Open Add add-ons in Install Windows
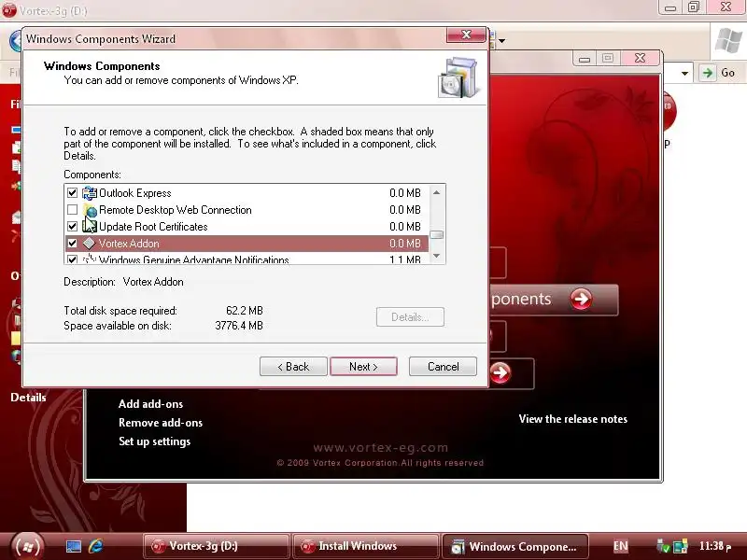Screen dimensions: 747x560 pyautogui.click(x=150, y=404)
